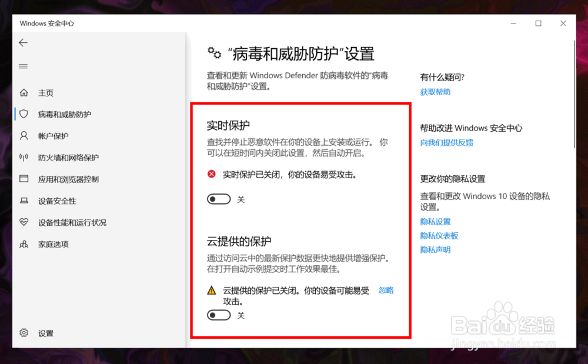Click the 帮助改进 Windows 安全中心 heading
Image resolution: width=588 pixels, height=364 pixels.
(471, 128)
